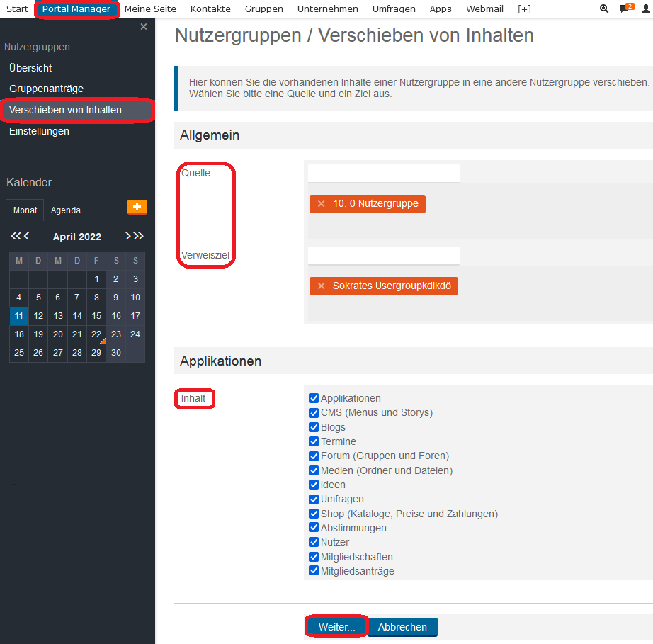Uncheck the Blogs checkbox
The width and height of the screenshot is (653, 644).
click(x=314, y=426)
